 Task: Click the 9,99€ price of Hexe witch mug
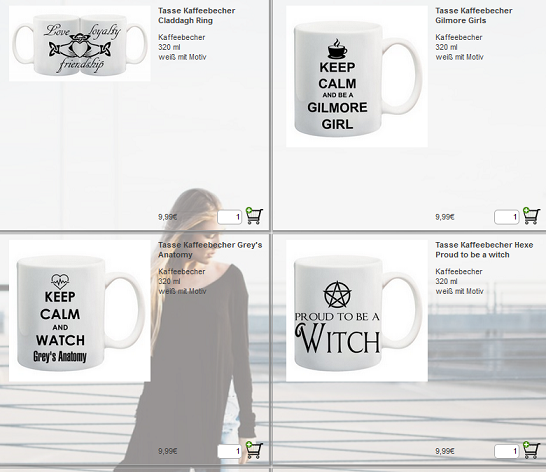445,451
